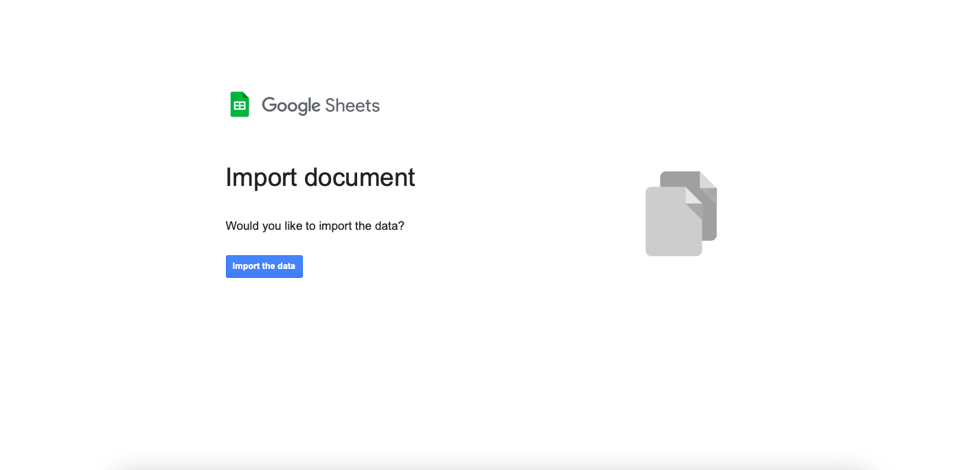The width and height of the screenshot is (980, 470).
Task: Click the word "data?" in the question
Action: (389, 226)
